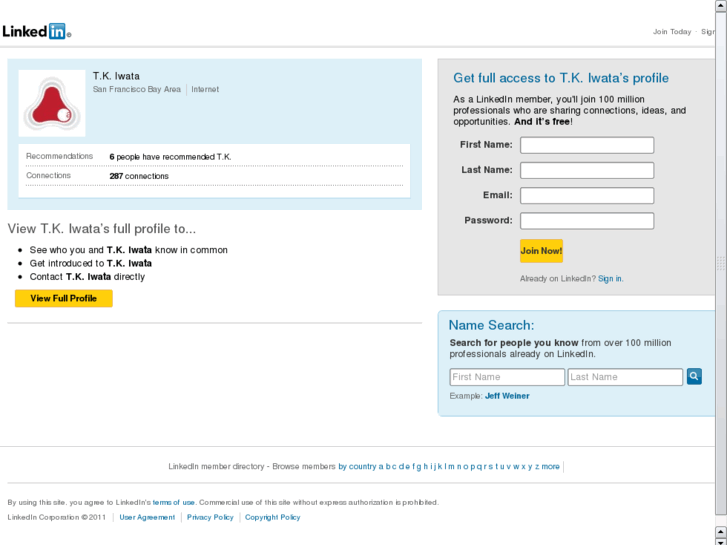Click '6 people have recommended T.K.' text
Screen dimensions: 727x545
pos(170,157)
